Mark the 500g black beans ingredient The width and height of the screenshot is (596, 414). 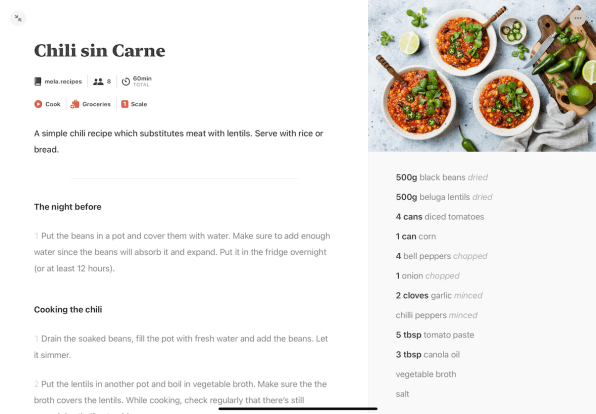(x=442, y=177)
